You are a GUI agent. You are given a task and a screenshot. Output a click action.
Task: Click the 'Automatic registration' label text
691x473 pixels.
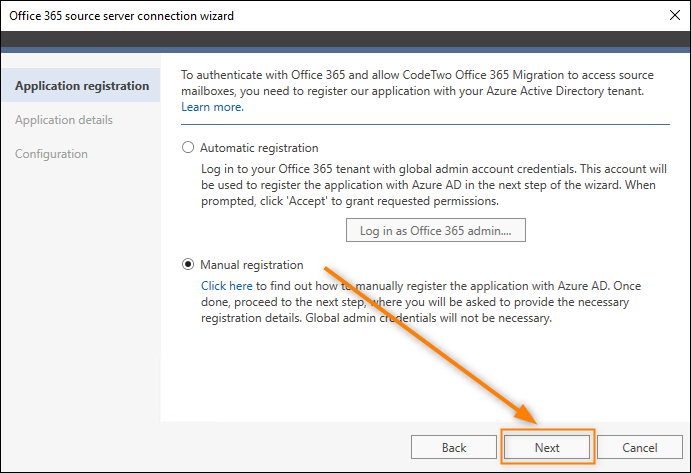tap(259, 148)
